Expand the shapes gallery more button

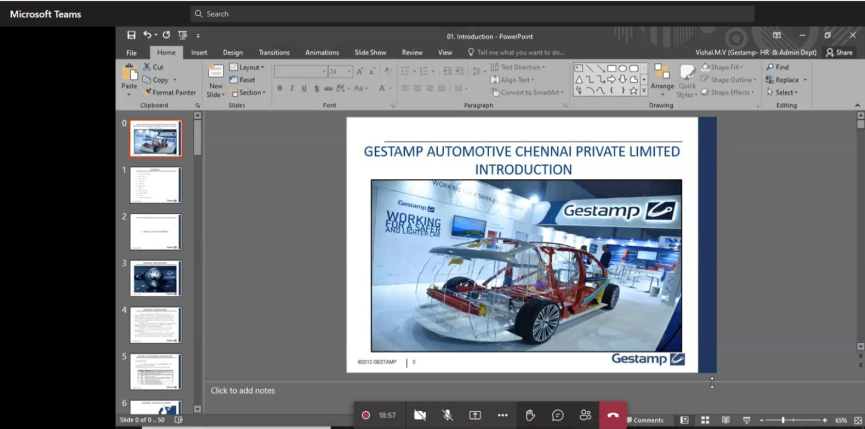[x=644, y=90]
